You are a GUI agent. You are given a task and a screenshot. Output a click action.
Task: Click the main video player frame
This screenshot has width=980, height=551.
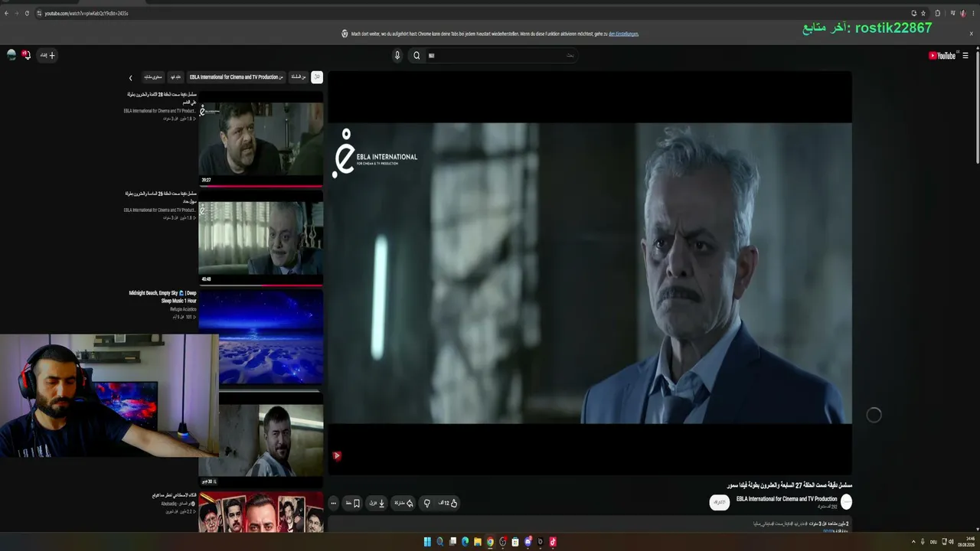590,272
